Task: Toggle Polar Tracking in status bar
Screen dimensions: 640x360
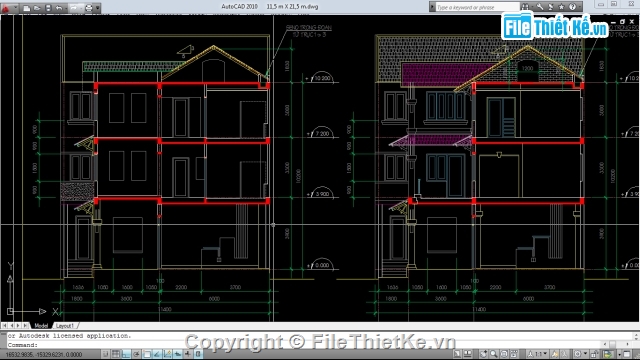Action: tap(136, 354)
